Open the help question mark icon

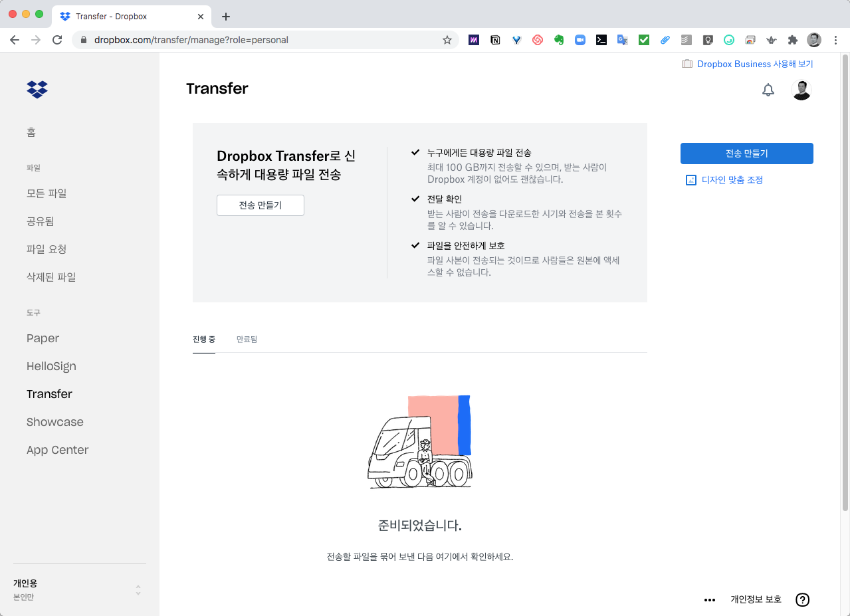point(803,599)
